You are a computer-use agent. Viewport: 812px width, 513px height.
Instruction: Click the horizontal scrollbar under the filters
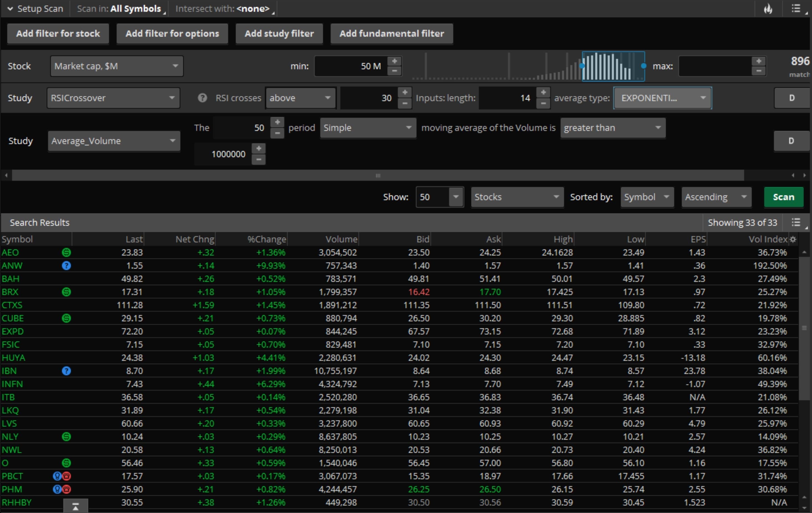[378, 175]
